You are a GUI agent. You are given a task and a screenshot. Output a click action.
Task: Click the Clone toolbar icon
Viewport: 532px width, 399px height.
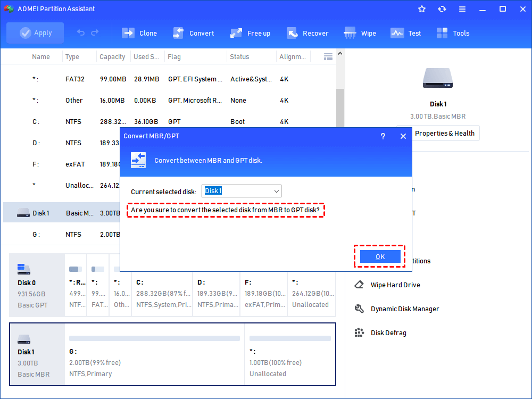128,33
